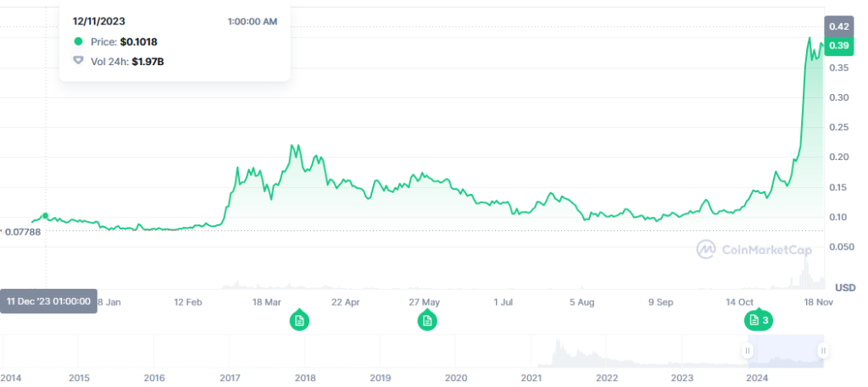Viewport: 868px width, 387px height.
Task: Click the Vol 24h icon in tooltip
Action: [x=79, y=61]
